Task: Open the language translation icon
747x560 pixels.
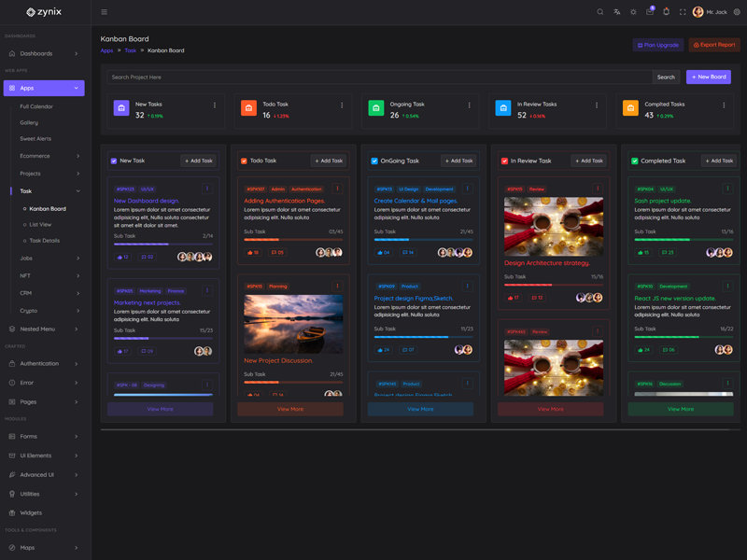Action: 616,12
